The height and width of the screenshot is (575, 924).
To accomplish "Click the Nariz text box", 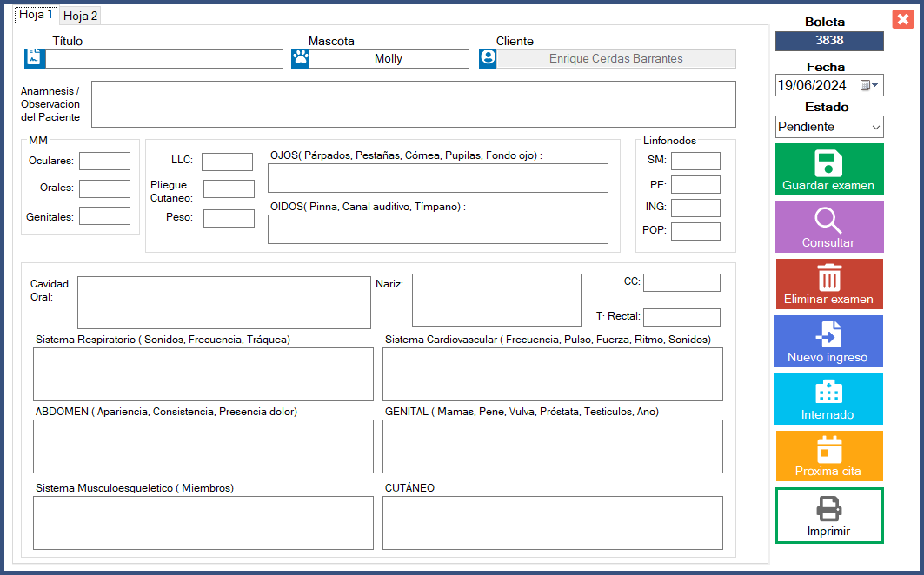I will point(496,300).
